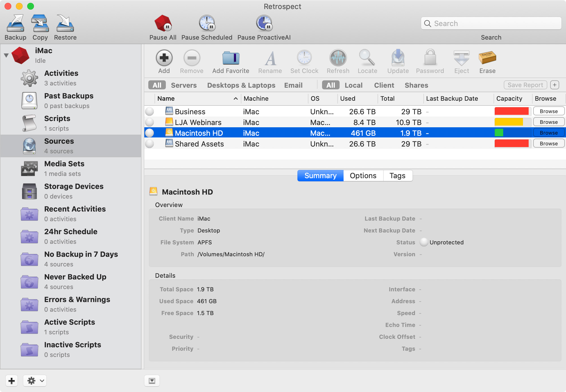The width and height of the screenshot is (566, 392).
Task: Toggle the bottom detail pane disclosure button
Action: click(152, 381)
